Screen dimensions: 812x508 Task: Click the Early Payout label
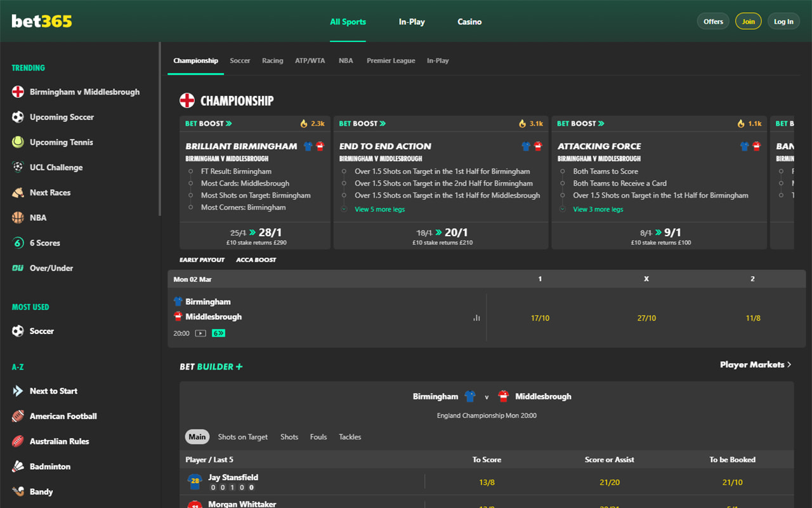pos(202,260)
